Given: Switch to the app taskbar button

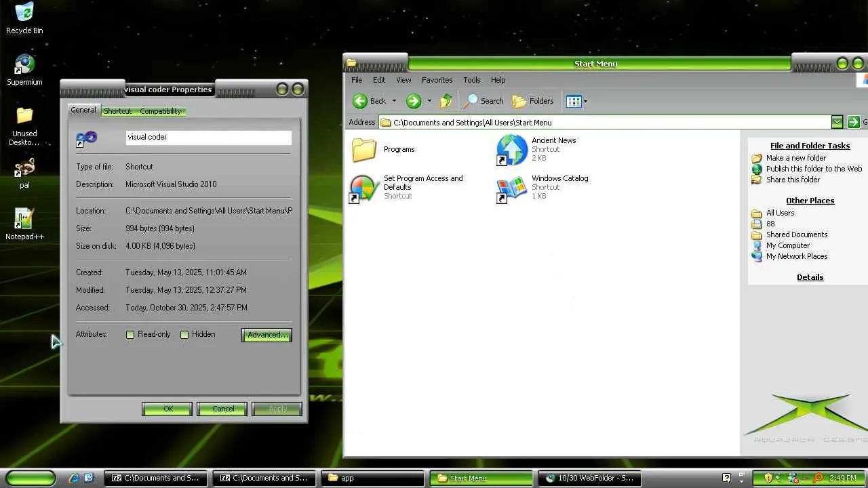Looking at the screenshot, I should (374, 478).
